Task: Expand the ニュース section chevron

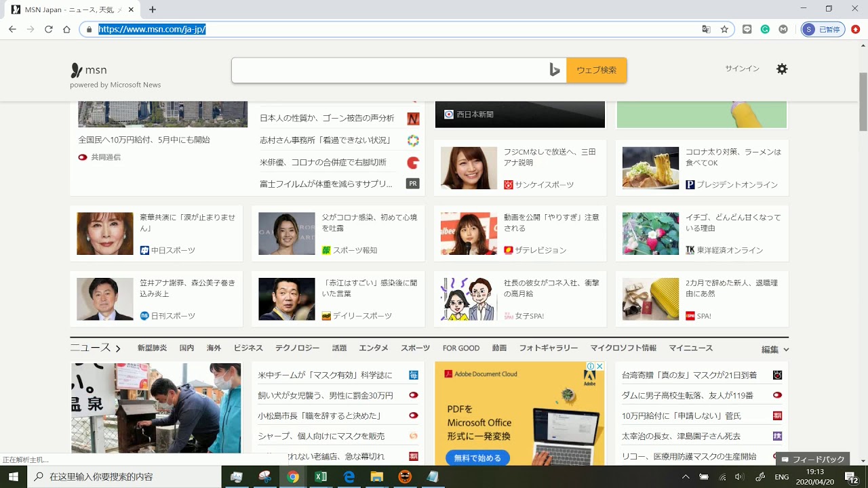Action: click(118, 348)
